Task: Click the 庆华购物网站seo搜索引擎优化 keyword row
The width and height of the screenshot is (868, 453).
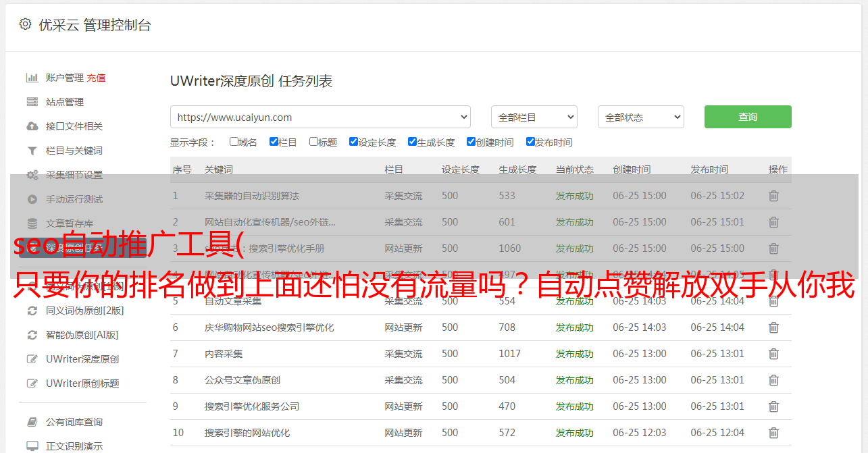Action: (269, 327)
